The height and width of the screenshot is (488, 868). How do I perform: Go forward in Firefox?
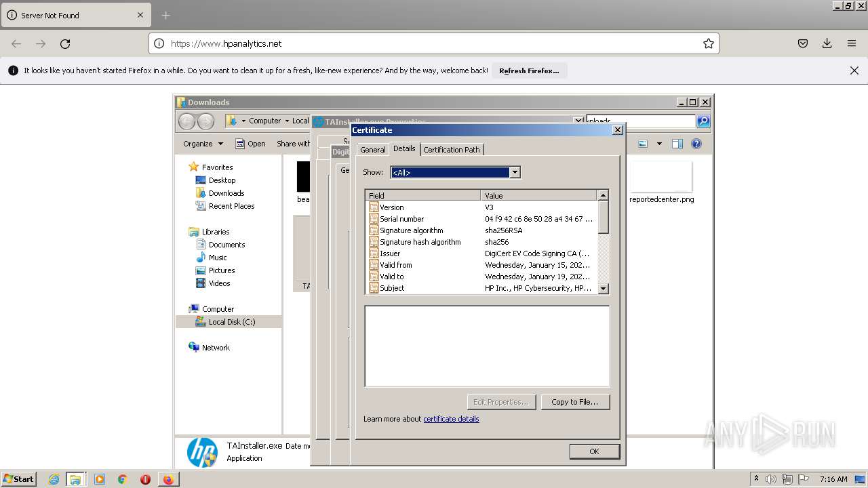[41, 43]
